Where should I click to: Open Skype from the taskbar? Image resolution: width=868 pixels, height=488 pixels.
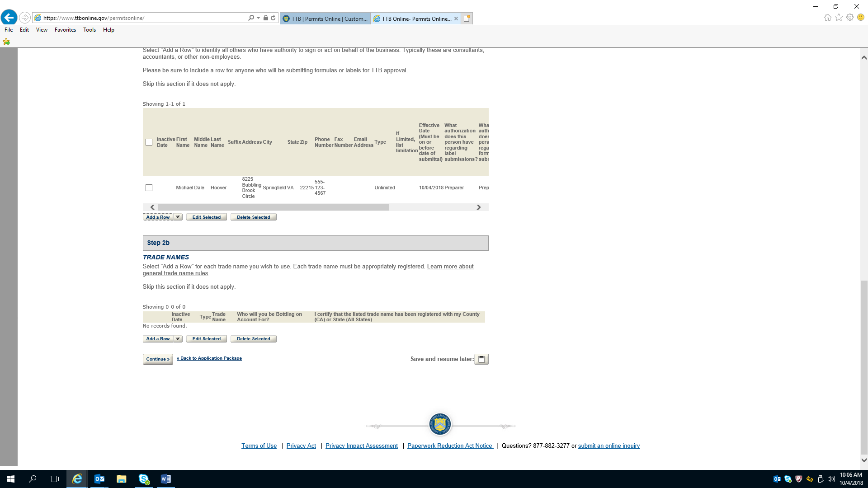click(x=144, y=479)
